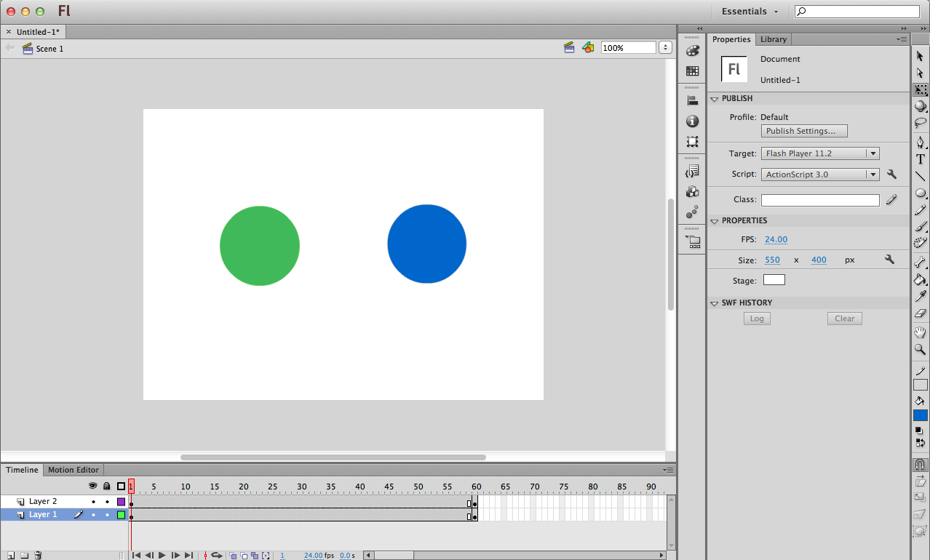Click the Paint Bucket tool
This screenshot has width=930, height=560.
[921, 279]
